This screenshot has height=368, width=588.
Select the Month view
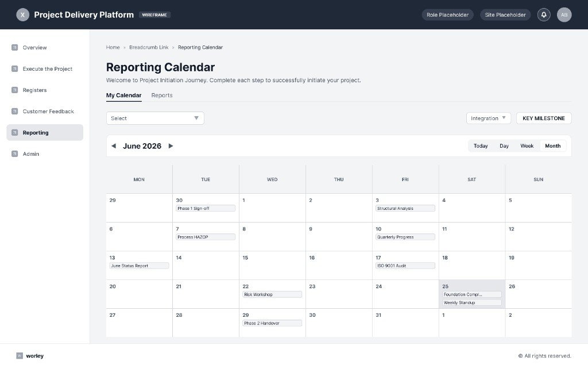tap(553, 145)
